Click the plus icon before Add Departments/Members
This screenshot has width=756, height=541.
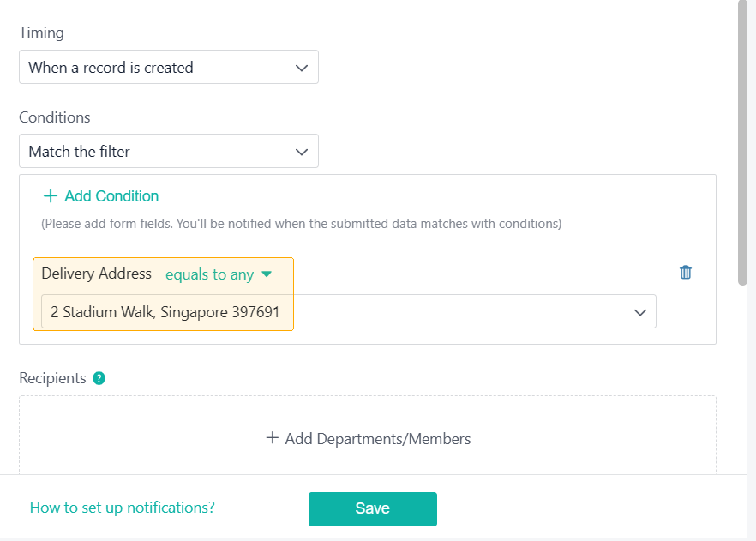pos(272,438)
